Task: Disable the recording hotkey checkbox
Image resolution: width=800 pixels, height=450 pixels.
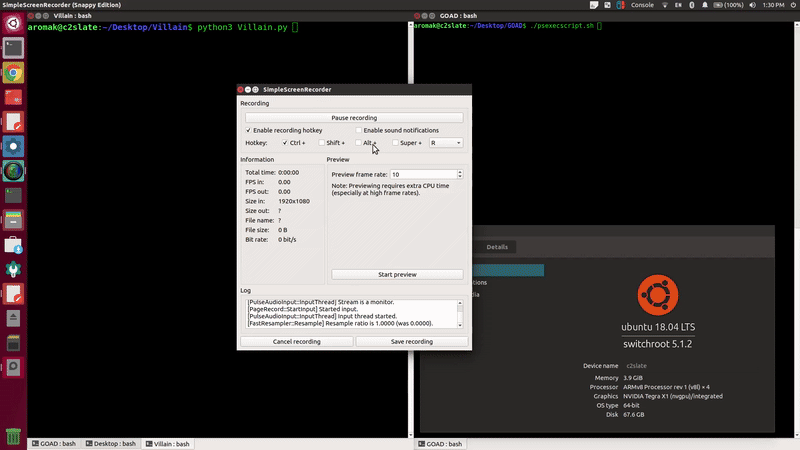Action: tap(249, 130)
